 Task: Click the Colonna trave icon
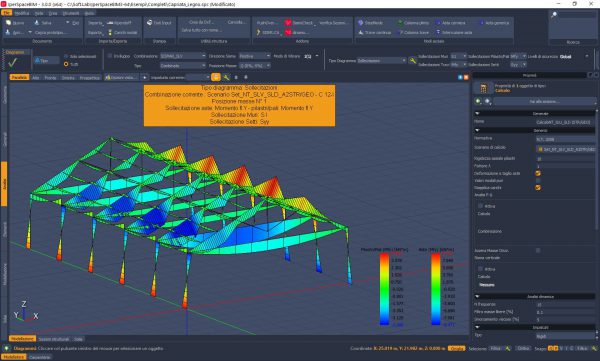[x=400, y=33]
